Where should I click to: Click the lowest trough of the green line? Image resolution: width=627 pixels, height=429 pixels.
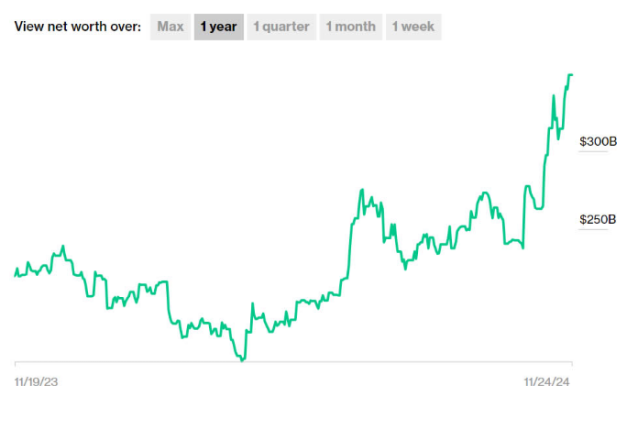pyautogui.click(x=241, y=359)
